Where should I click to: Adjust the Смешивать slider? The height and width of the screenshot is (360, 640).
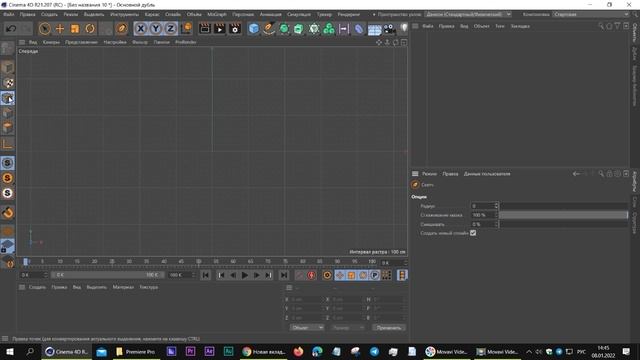point(563,224)
